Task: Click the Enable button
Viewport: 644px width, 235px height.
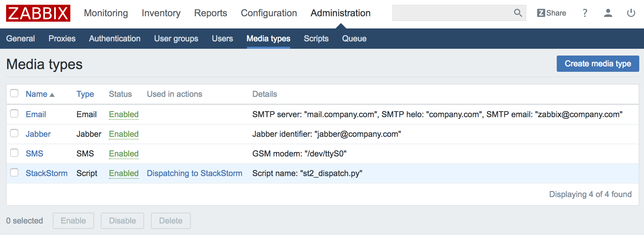Action: (x=73, y=221)
